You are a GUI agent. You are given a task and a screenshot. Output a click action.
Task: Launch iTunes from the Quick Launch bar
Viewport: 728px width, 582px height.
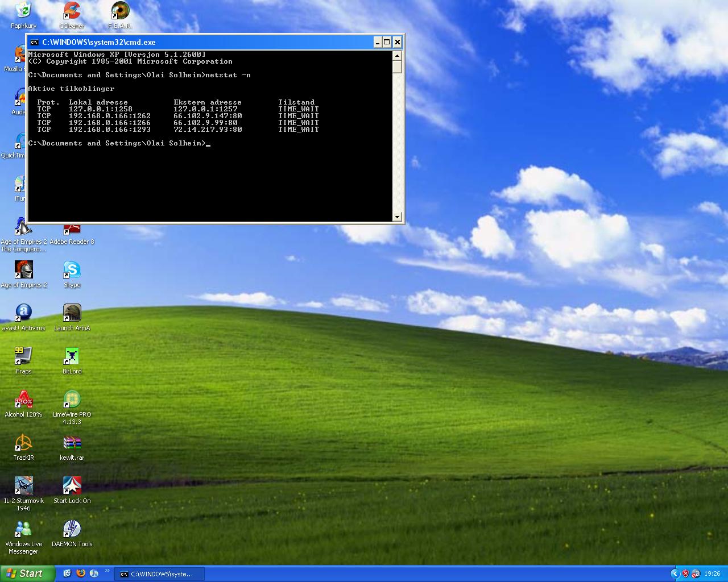point(94,573)
